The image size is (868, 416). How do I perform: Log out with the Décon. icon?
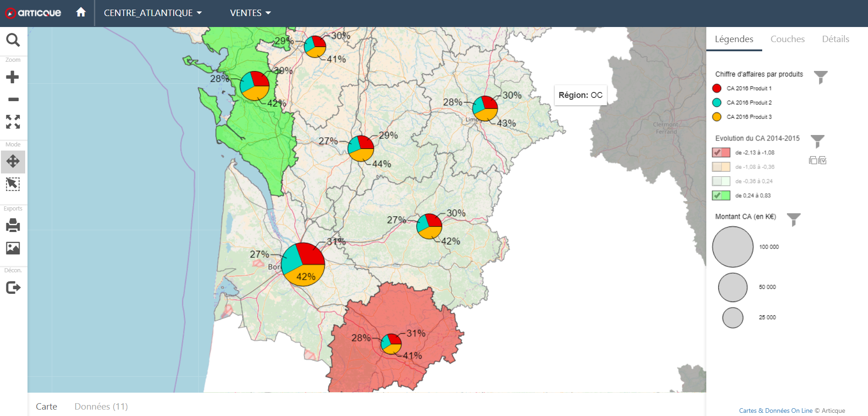coord(13,287)
